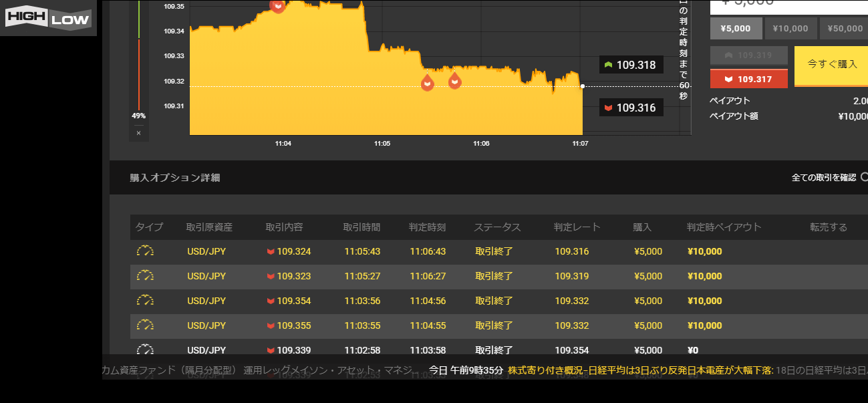Viewport: 868px width, 403px height.
Task: Click the HighLow logo
Action: (47, 18)
